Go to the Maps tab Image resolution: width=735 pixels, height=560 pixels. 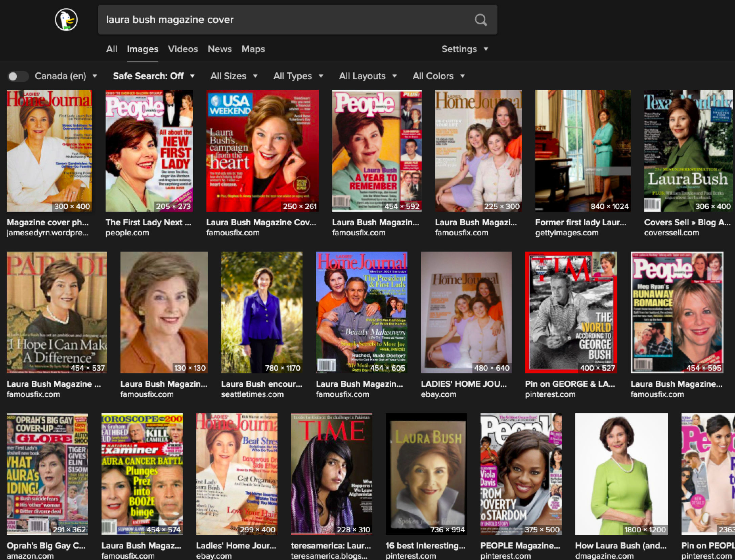(253, 49)
